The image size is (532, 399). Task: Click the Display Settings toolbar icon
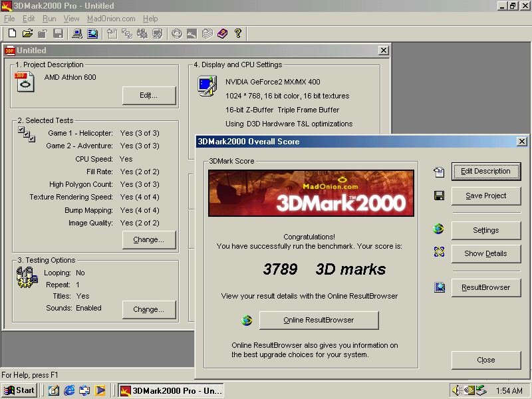(158, 33)
